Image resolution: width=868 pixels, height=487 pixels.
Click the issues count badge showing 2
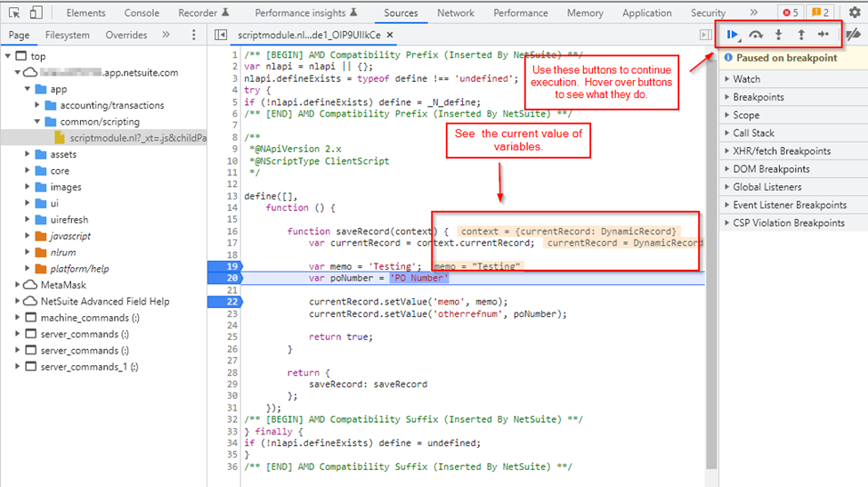(x=821, y=12)
